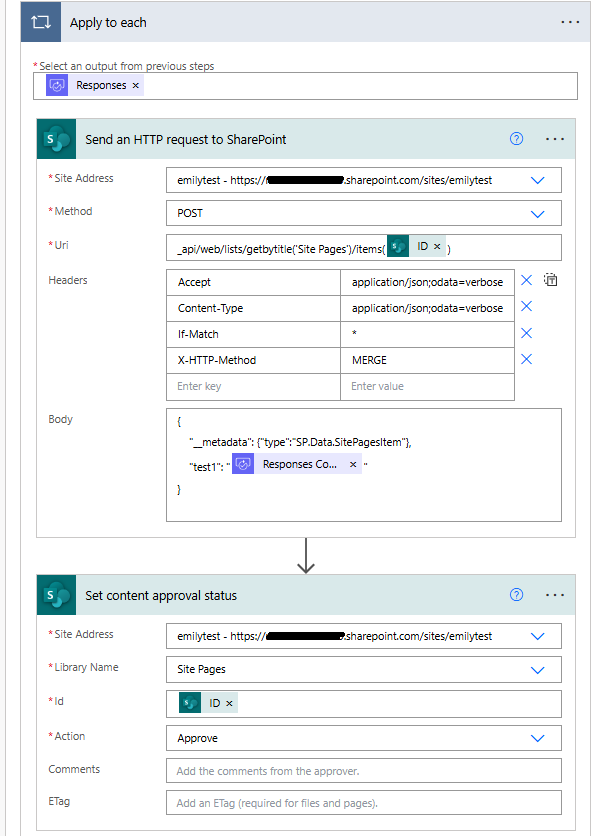This screenshot has width=596, height=836.
Task: Expand the Library Name dropdown showing Site Pages
Action: point(538,668)
